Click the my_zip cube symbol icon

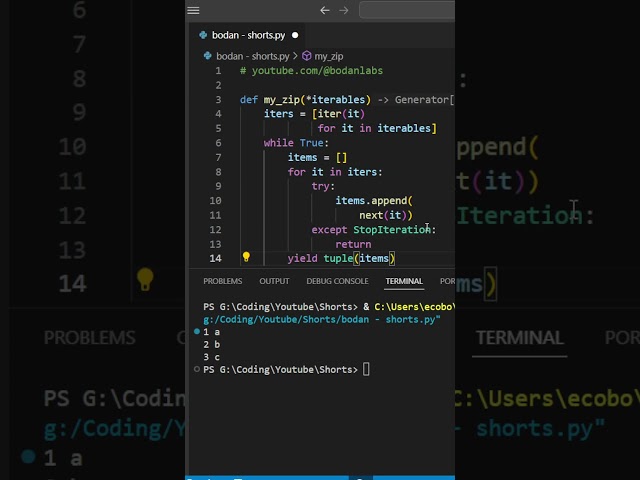[307, 56]
